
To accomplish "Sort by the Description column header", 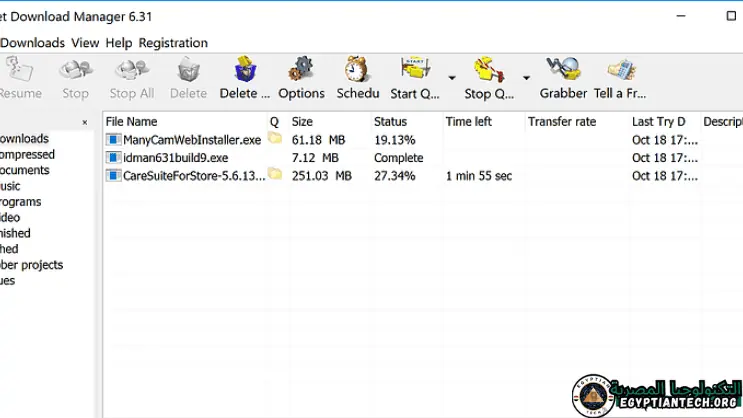I will pyautogui.click(x=722, y=122).
